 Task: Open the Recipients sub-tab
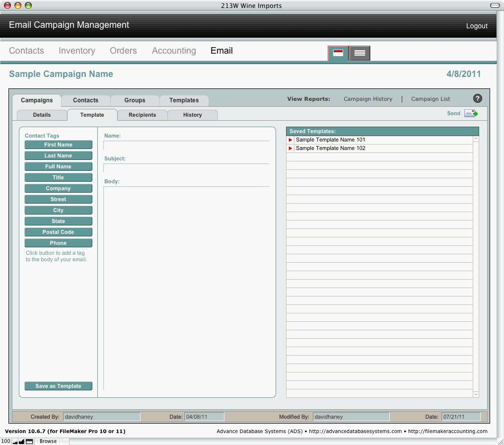point(142,115)
